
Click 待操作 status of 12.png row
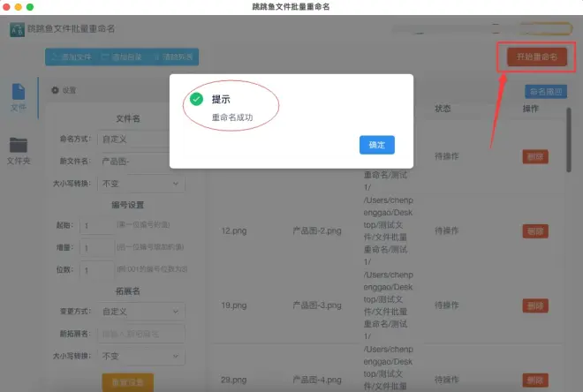tap(447, 230)
